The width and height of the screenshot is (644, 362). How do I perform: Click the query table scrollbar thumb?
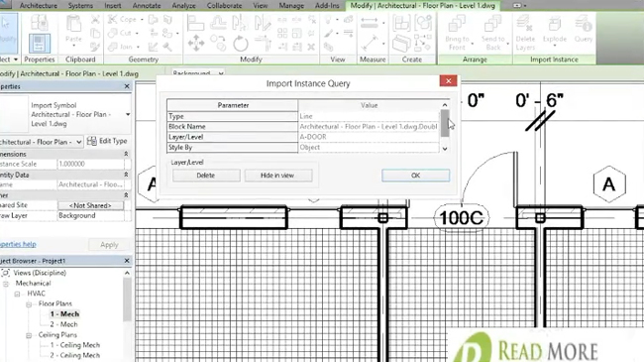pyautogui.click(x=445, y=123)
